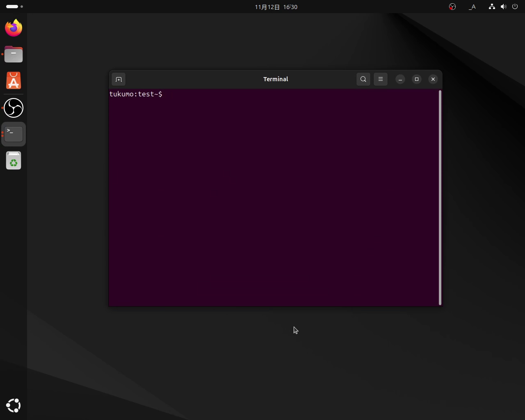Viewport: 525px width, 420px height.
Task: Select the OBS Studio tray icon
Action: [x=452, y=7]
